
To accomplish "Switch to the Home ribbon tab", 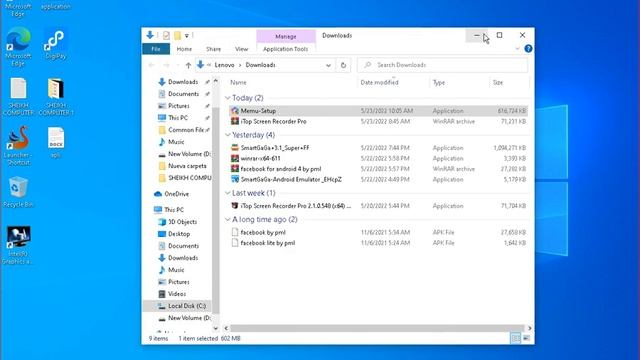I will click(184, 49).
